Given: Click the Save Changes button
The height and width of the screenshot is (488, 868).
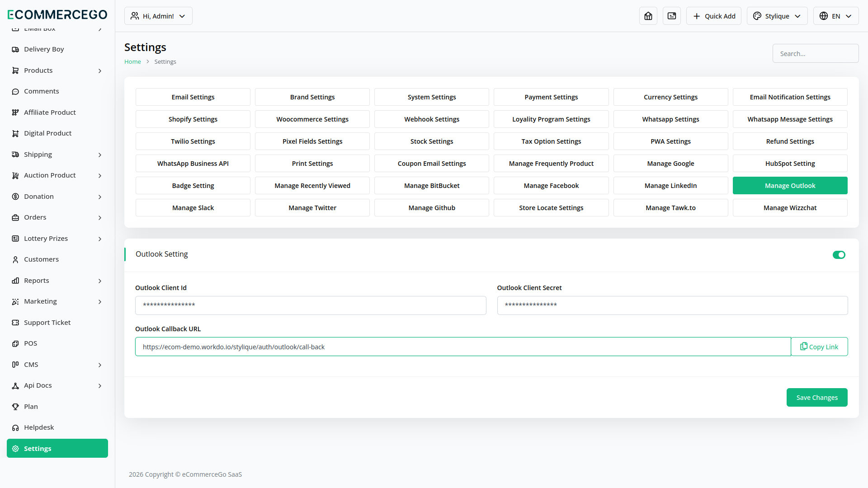Looking at the screenshot, I should pos(817,398).
